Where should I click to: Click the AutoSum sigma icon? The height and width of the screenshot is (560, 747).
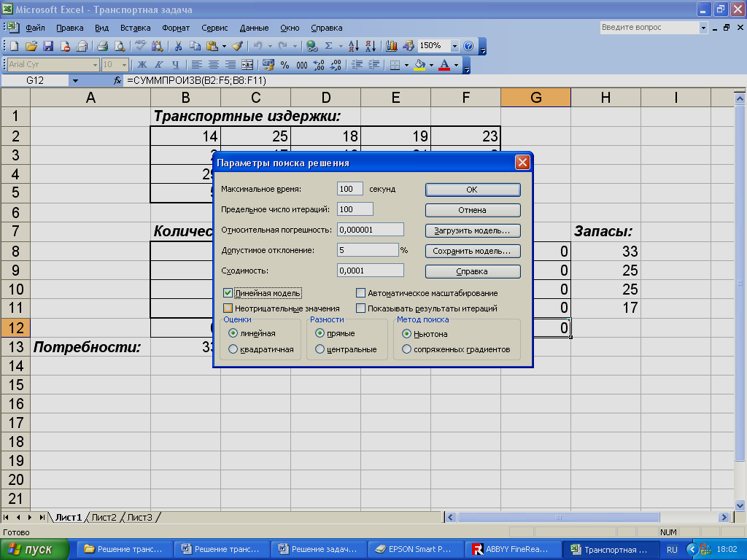(329, 46)
